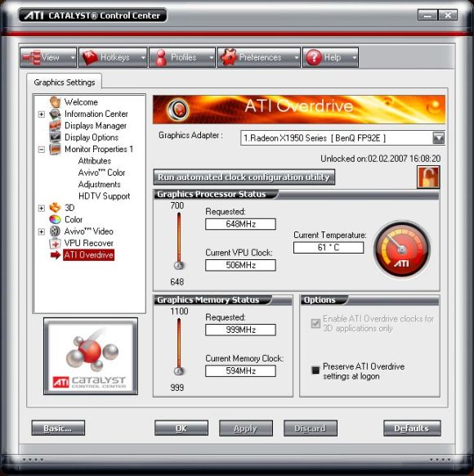Click the Current Temperature 61 °C field
This screenshot has height=476, width=474.
(329, 248)
